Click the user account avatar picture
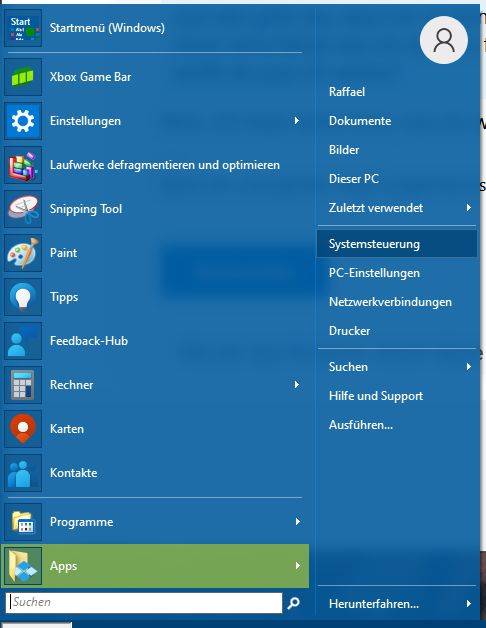 pyautogui.click(x=444, y=40)
